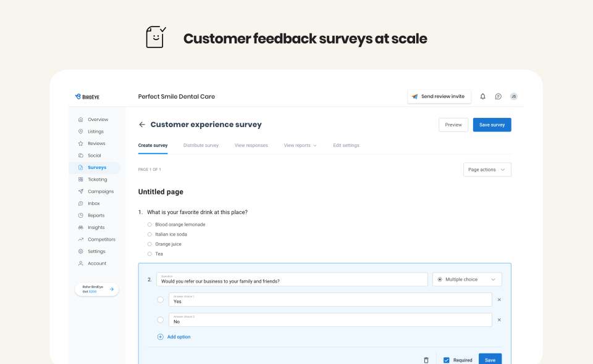Click the Ticketing sidebar icon
Viewport: 593px width, 364px height.
(81, 180)
